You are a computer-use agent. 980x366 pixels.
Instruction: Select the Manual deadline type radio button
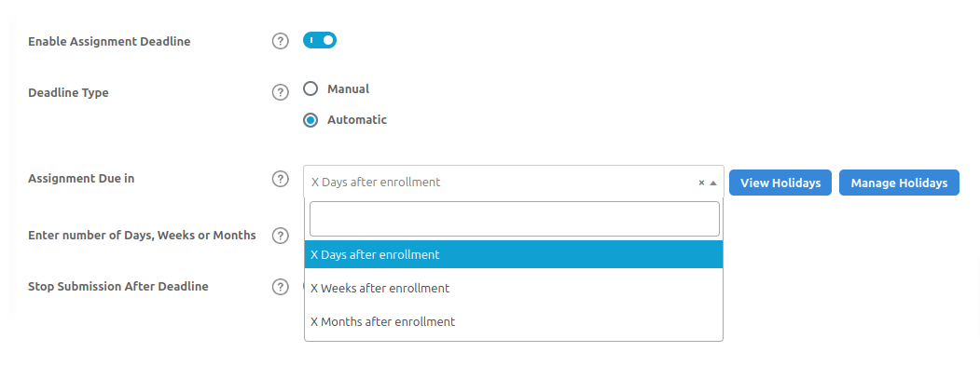tap(311, 88)
